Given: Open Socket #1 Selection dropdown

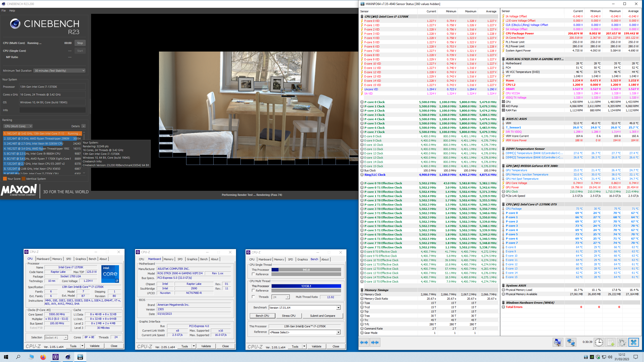Looking at the screenshot, I should 56,338.
